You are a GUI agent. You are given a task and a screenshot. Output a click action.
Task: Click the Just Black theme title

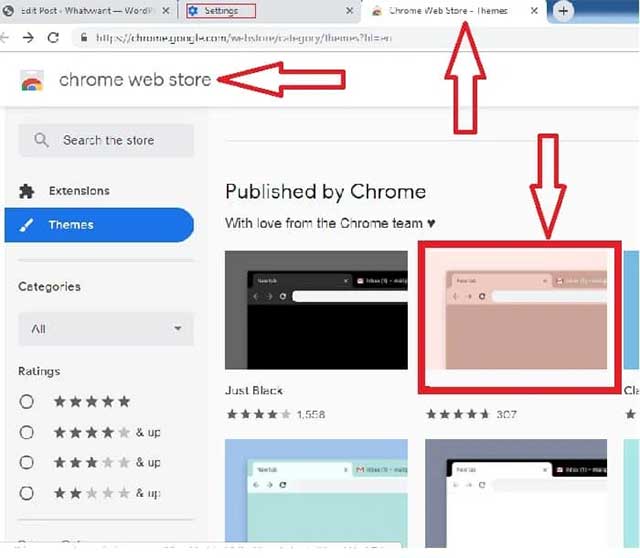(x=254, y=391)
